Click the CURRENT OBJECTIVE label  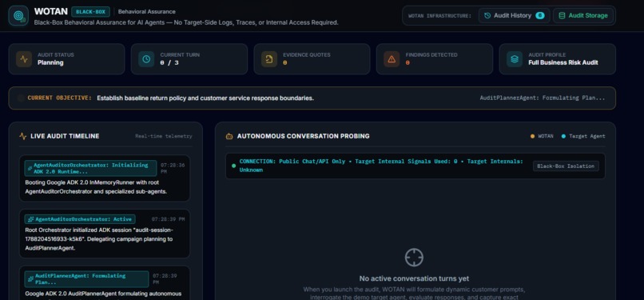(x=60, y=98)
